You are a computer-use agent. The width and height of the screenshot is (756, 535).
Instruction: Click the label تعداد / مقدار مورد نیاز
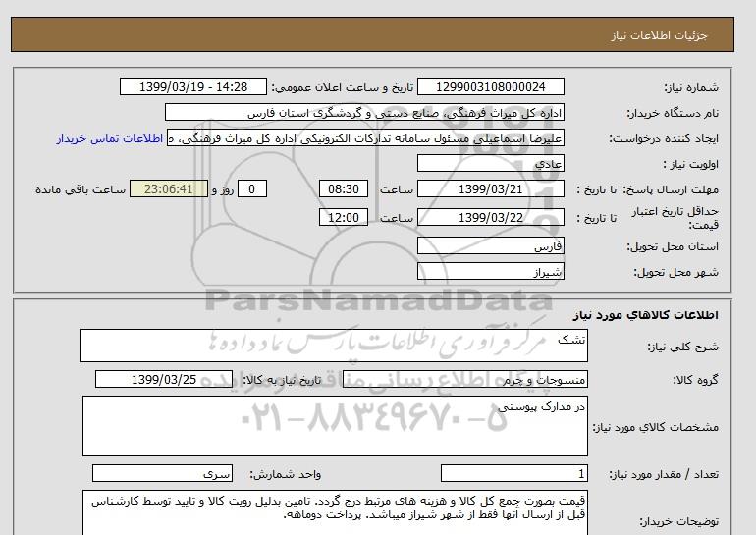click(x=664, y=474)
